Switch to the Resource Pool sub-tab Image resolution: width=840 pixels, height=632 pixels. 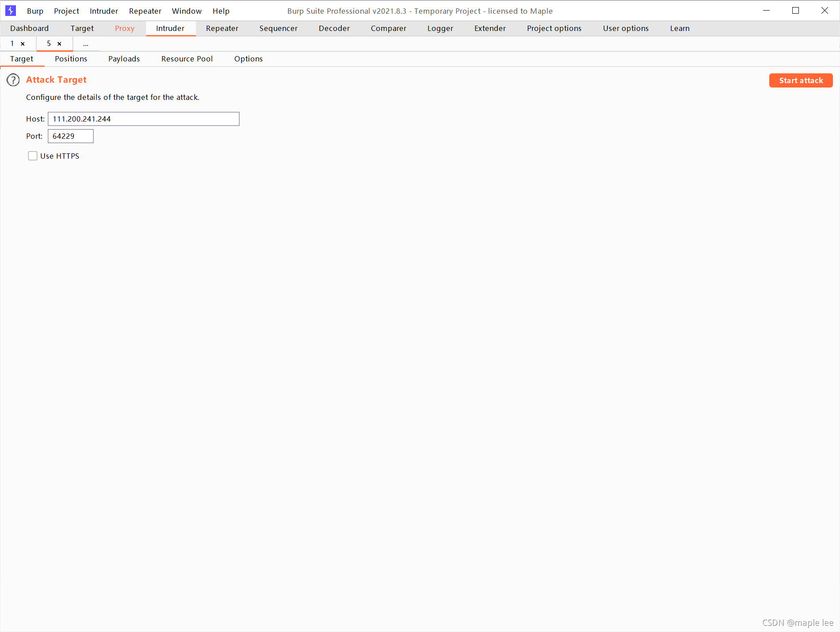click(x=187, y=59)
